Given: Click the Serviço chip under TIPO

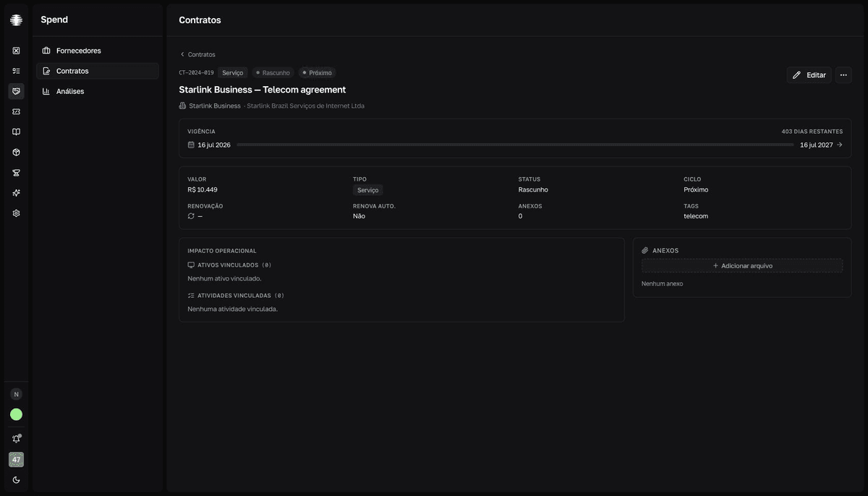Looking at the screenshot, I should coord(368,190).
